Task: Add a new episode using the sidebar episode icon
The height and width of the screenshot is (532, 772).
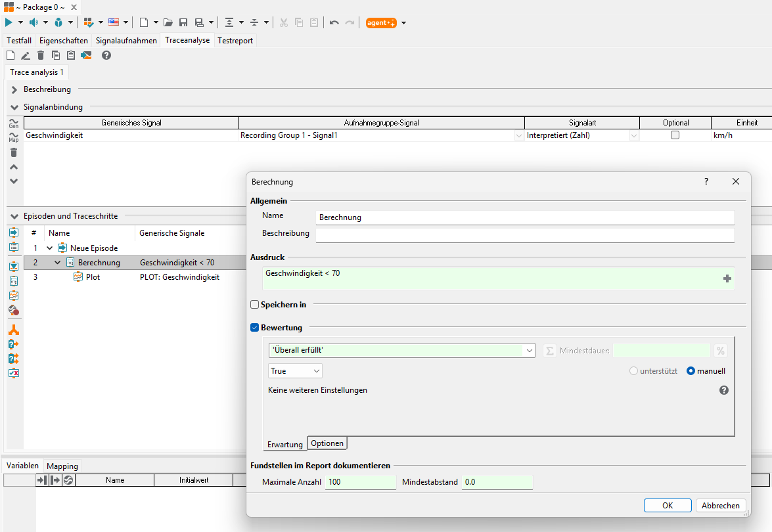Action: [x=14, y=233]
